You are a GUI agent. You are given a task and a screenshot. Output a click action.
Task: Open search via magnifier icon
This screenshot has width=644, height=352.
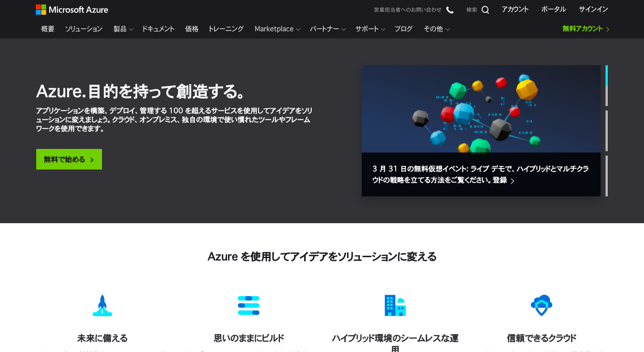coord(485,10)
